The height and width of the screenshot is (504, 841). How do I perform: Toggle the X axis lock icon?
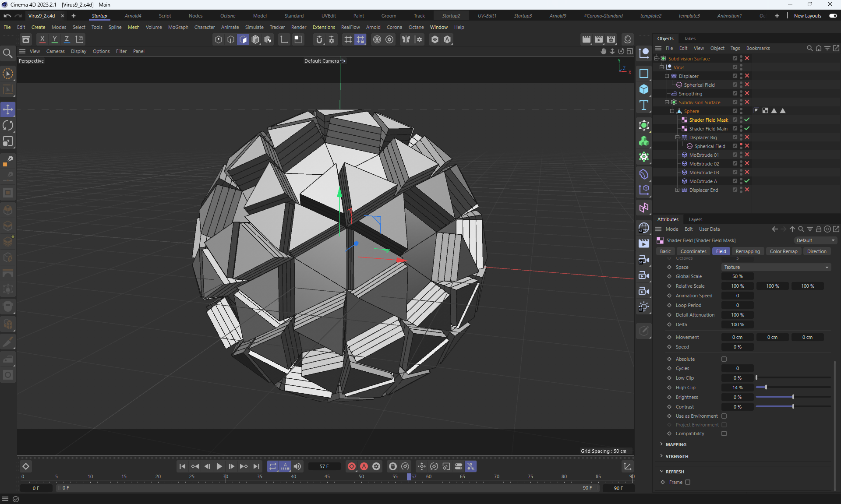pyautogui.click(x=42, y=39)
